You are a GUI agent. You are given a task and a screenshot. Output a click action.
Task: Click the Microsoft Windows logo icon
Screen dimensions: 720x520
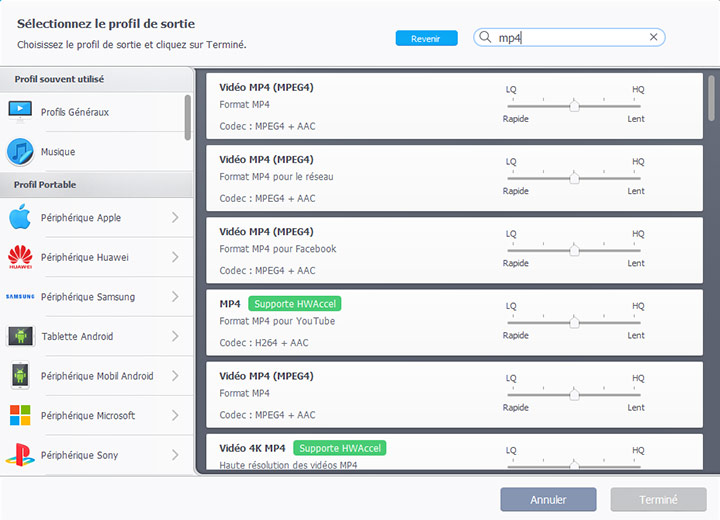tap(20, 415)
